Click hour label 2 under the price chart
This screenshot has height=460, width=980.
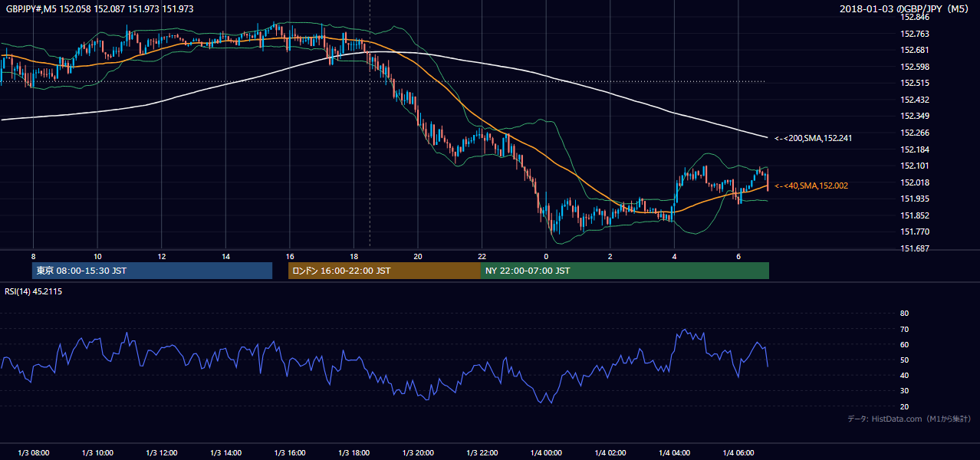tap(610, 256)
